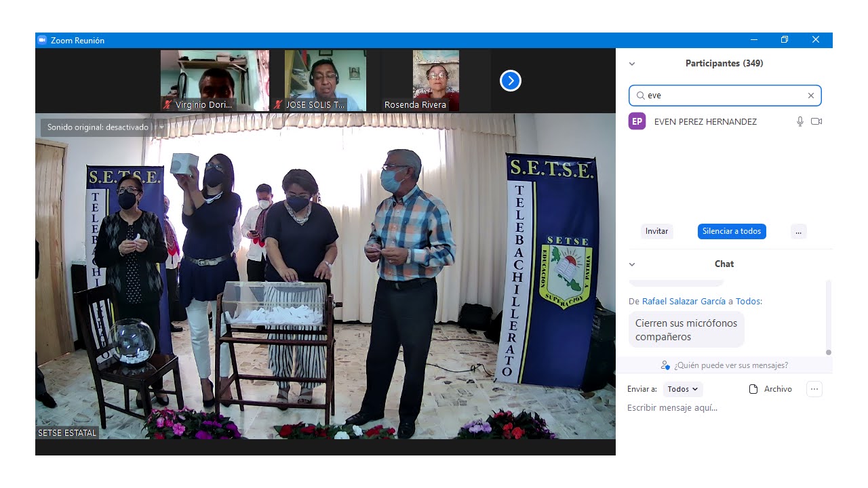The image size is (868, 488).
Task: Show next video thumbnails with blue arrow
Action: [510, 81]
